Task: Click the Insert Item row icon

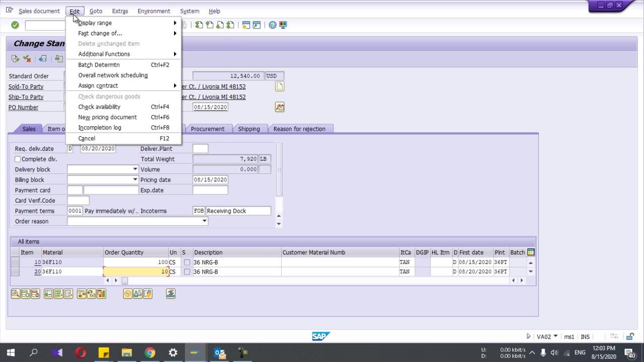Action: (x=26, y=294)
